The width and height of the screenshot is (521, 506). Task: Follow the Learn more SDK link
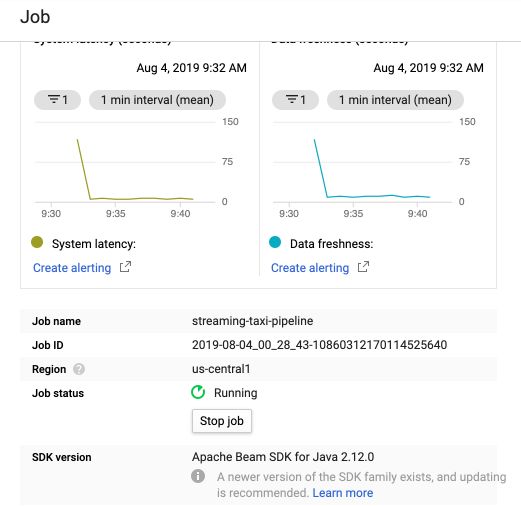pyautogui.click(x=343, y=493)
